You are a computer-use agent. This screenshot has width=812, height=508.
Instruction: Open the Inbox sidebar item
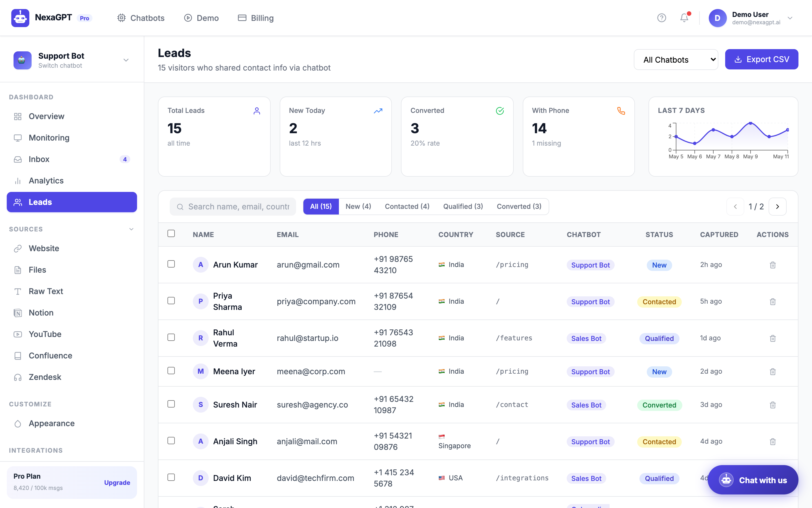pos(72,159)
